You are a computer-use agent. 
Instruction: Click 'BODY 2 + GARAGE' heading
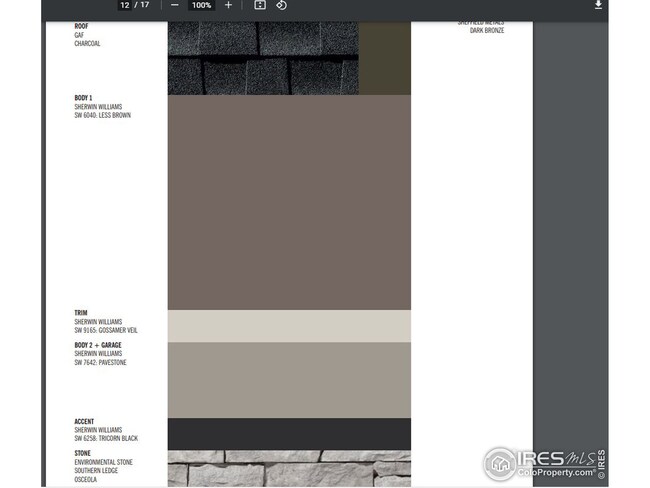click(x=98, y=345)
